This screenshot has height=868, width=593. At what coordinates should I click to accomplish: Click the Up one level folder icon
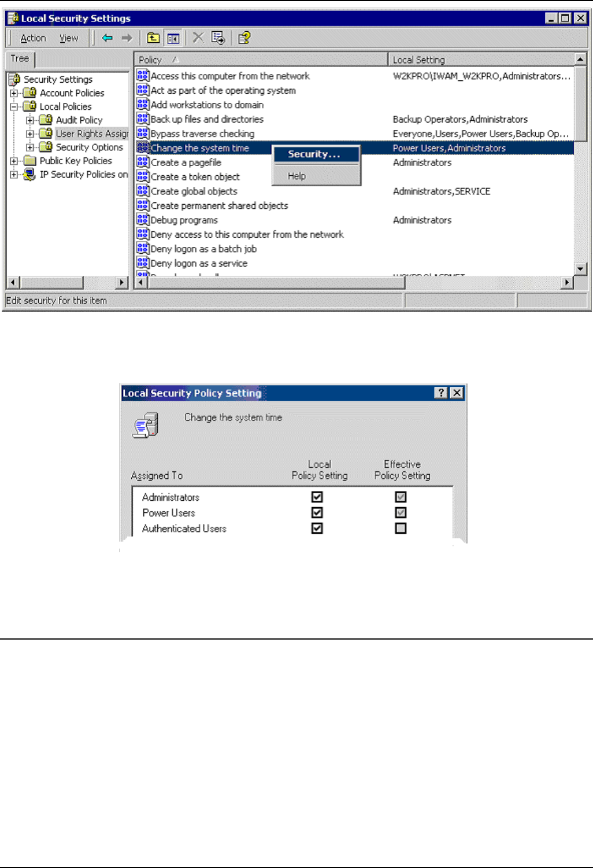coord(153,38)
